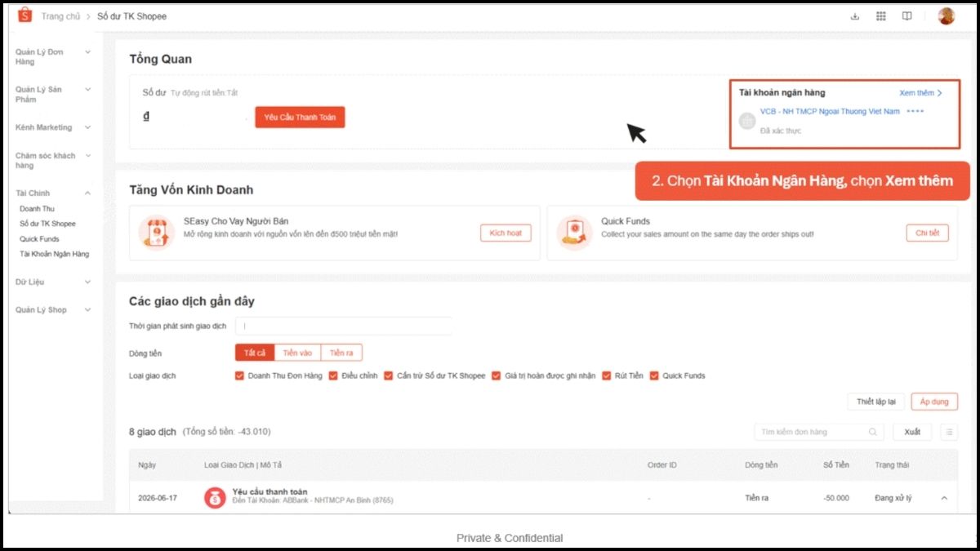Screen dimensions: 980x551
Task: Uncheck the Rút Tiền checkbox
Action: tap(607, 375)
